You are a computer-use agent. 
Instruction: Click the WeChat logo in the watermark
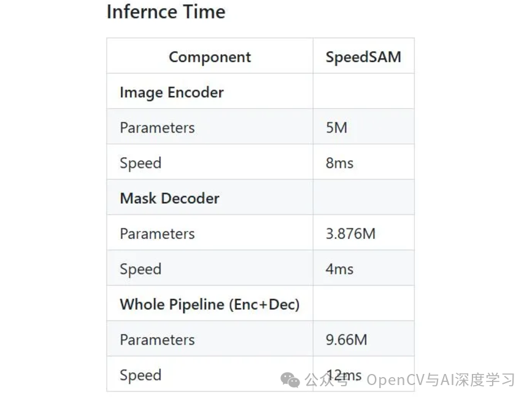(290, 381)
